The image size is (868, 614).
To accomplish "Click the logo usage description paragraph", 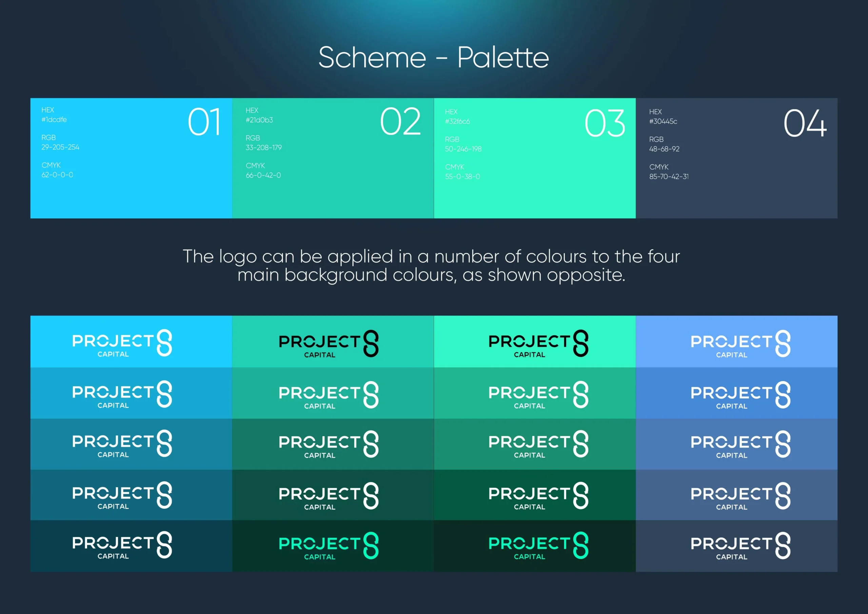I will [x=431, y=266].
